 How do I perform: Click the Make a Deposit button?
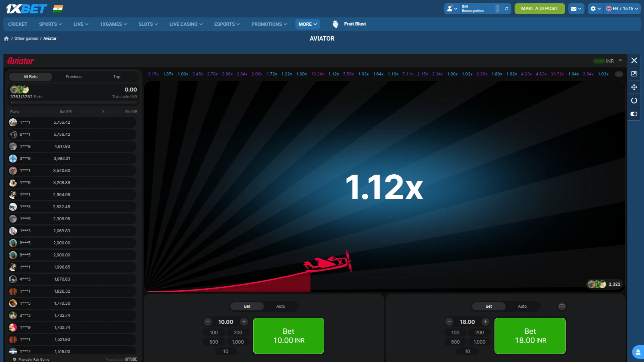coord(539,9)
